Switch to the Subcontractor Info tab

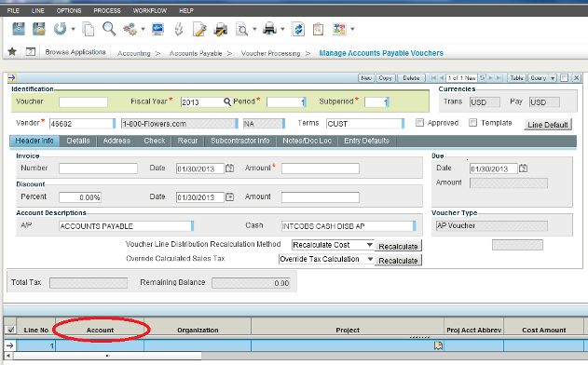(x=240, y=141)
